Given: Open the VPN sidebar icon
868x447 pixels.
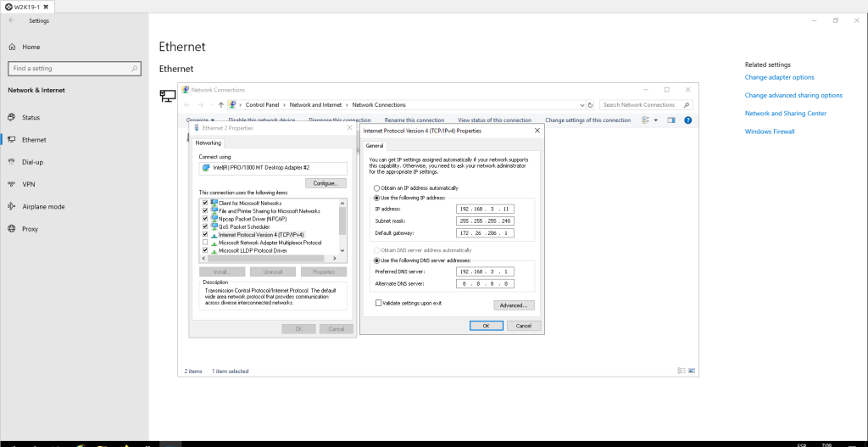Looking at the screenshot, I should [x=12, y=184].
